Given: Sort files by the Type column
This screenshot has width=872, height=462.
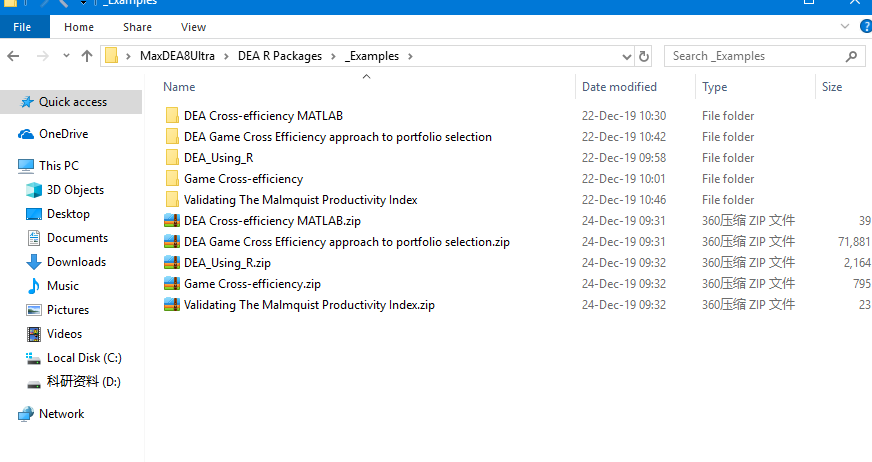Looking at the screenshot, I should [715, 87].
